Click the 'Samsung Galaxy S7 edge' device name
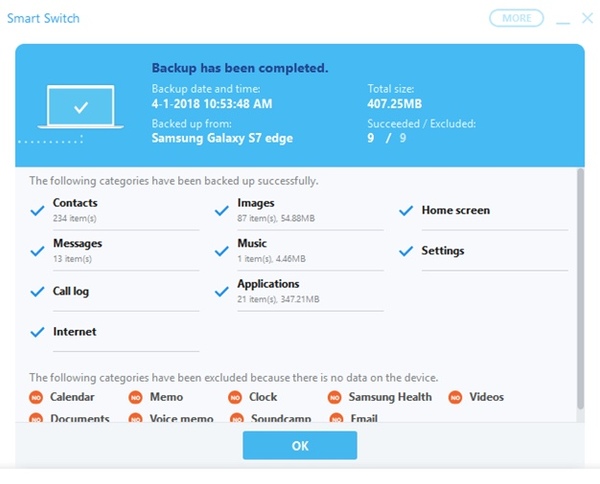 (222, 138)
